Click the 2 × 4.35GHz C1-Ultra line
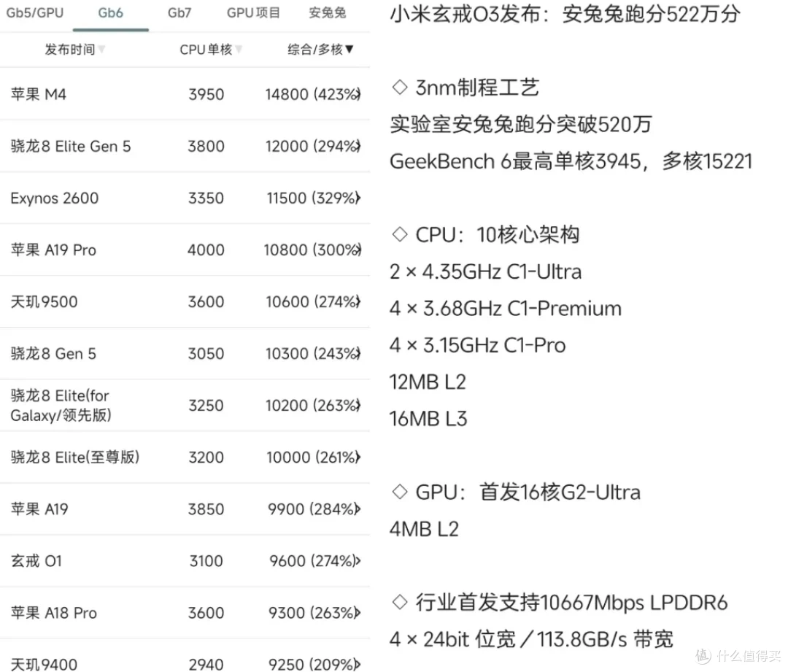This screenshot has width=788, height=672. coord(485,271)
